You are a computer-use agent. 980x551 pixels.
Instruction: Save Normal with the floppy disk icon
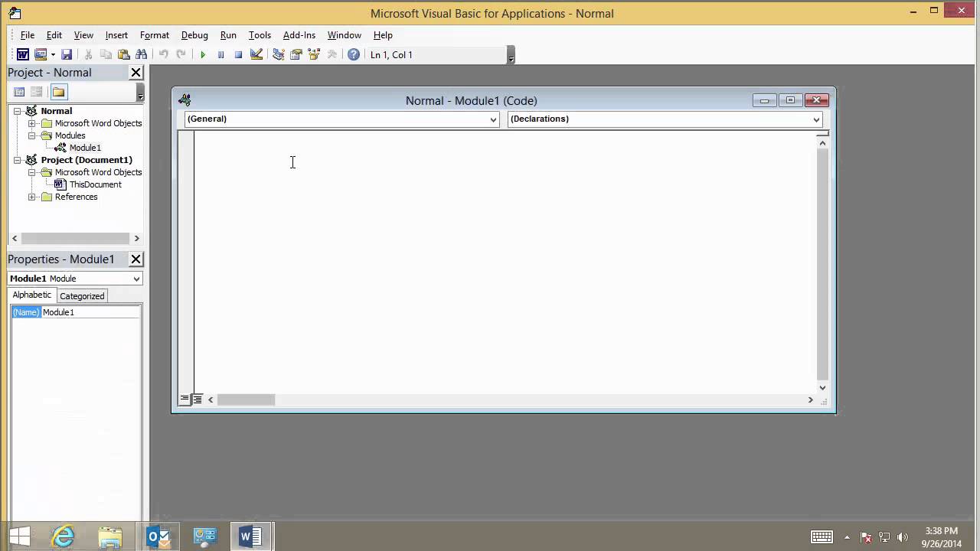pos(67,54)
